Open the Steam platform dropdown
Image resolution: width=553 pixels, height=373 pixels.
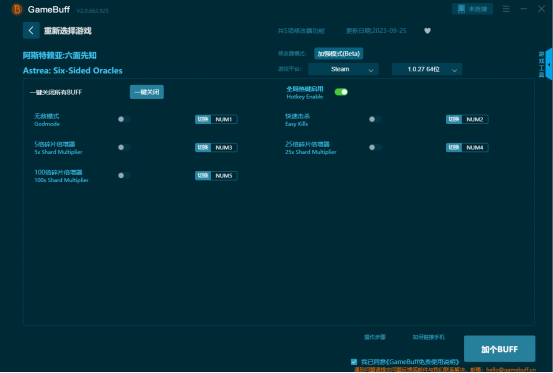(343, 69)
